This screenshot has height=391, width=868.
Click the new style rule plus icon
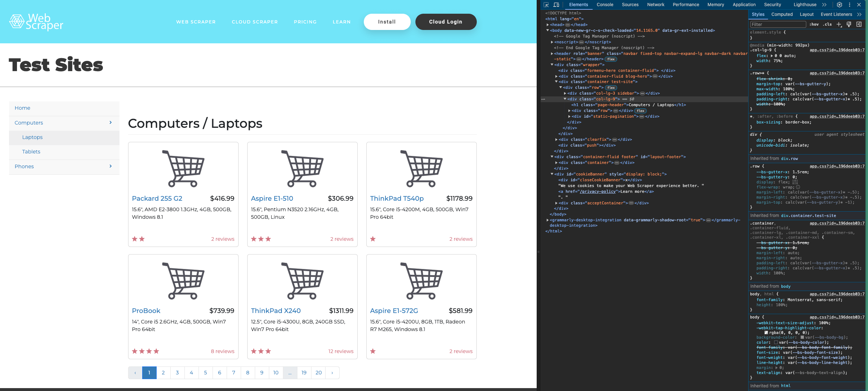pos(838,24)
